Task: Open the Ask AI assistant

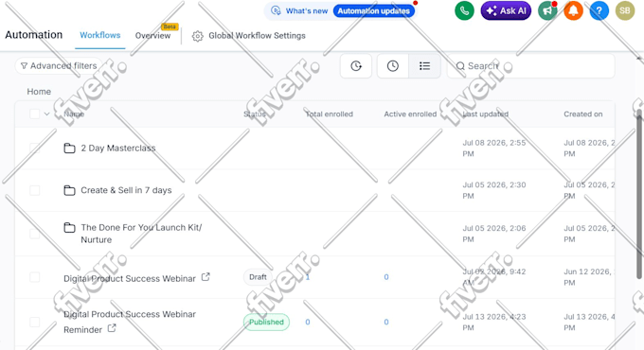Action: [x=506, y=10]
